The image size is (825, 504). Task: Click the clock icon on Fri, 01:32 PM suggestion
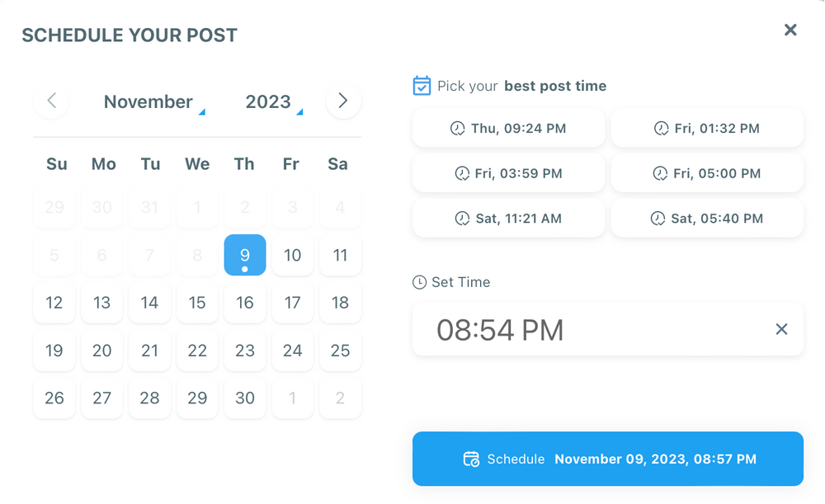point(660,128)
